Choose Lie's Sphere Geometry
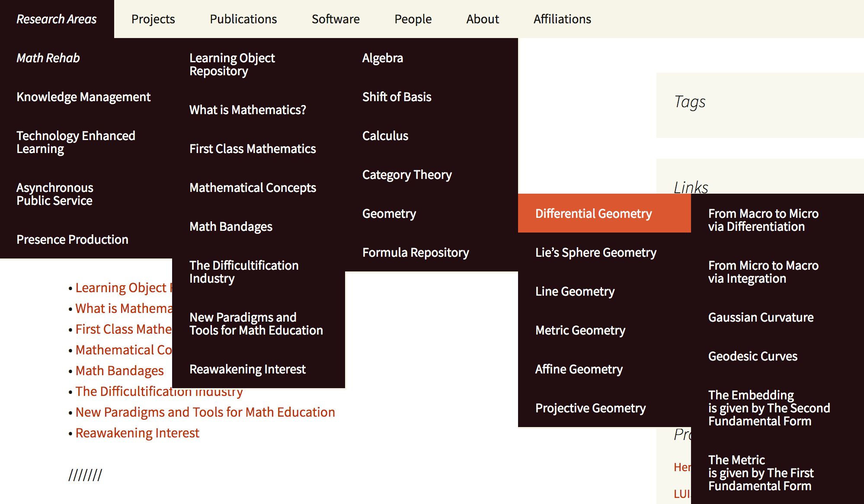The height and width of the screenshot is (504, 864). [595, 252]
